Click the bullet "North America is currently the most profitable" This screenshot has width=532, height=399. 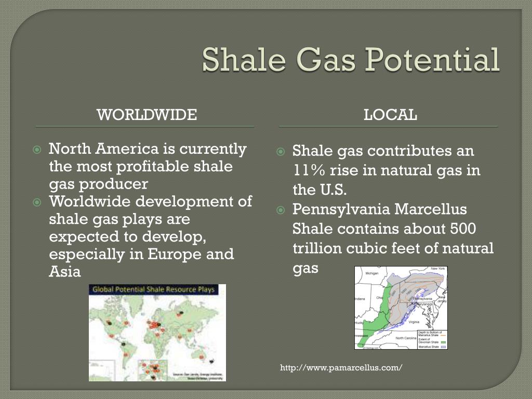[148, 166]
